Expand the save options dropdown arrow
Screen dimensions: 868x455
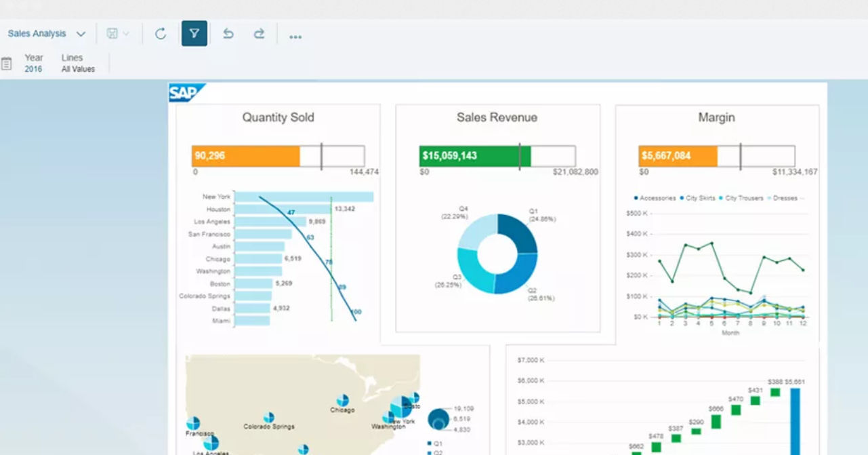(x=126, y=33)
